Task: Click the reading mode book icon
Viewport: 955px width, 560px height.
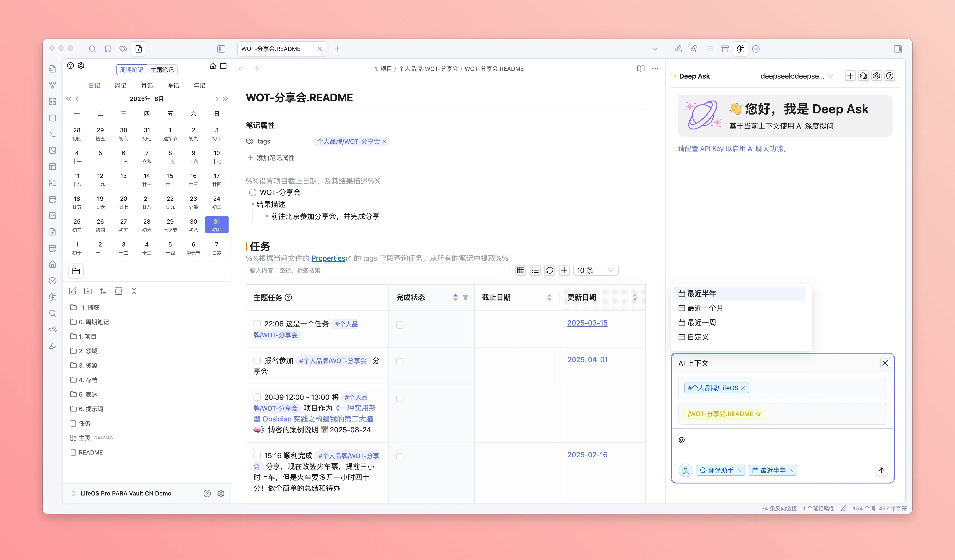Action: click(x=640, y=69)
